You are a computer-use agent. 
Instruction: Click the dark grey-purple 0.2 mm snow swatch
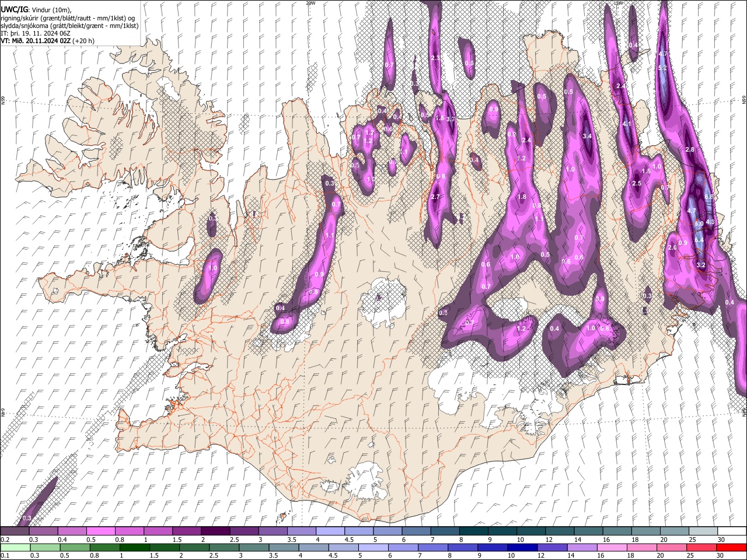(15, 531)
